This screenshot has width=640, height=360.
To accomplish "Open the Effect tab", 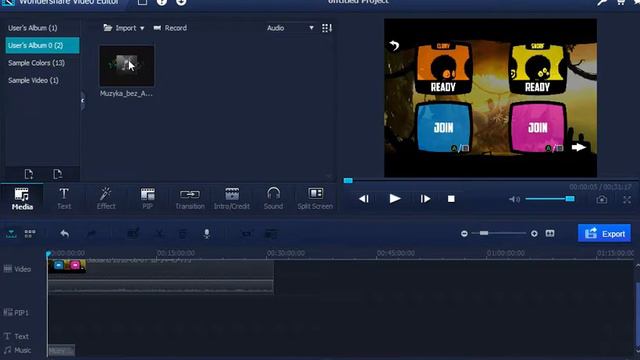I will pyautogui.click(x=106, y=199).
